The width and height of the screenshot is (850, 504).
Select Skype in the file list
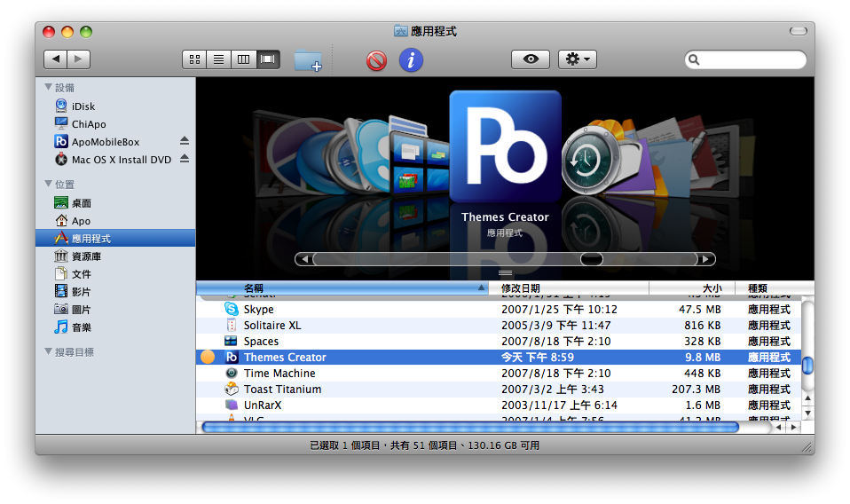(x=499, y=310)
